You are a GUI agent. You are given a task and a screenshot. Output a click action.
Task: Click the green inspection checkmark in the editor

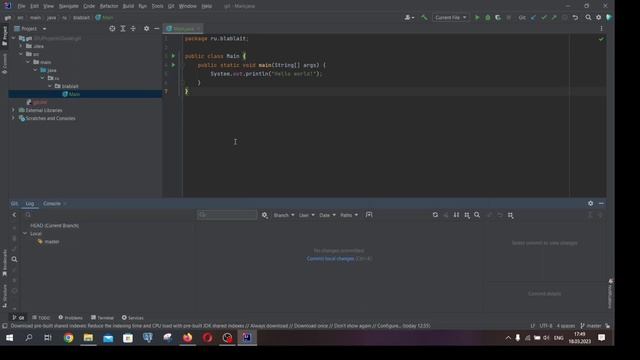point(601,39)
